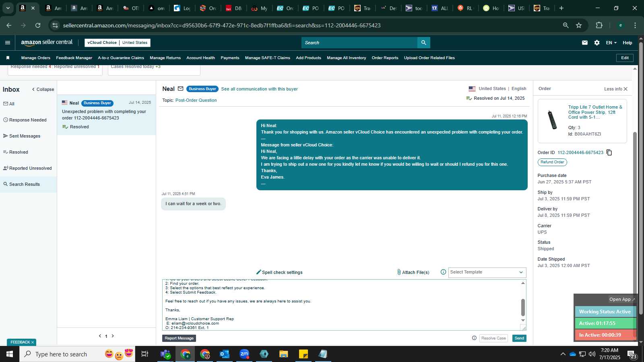Open Zoom from the taskbar
644x362 pixels.
pyautogui.click(x=244, y=354)
